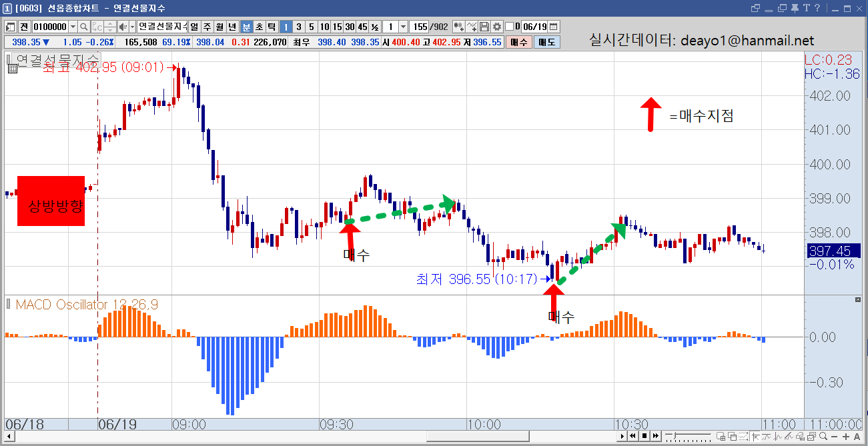Open chart settings gear icon
Viewport: 868px width, 446px height.
pos(496,27)
